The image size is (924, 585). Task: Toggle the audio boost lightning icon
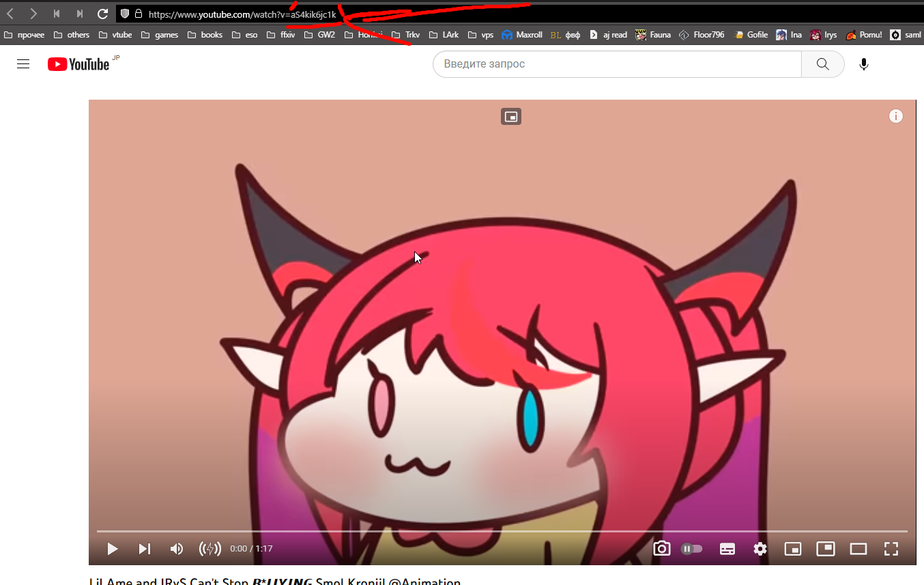tap(210, 549)
